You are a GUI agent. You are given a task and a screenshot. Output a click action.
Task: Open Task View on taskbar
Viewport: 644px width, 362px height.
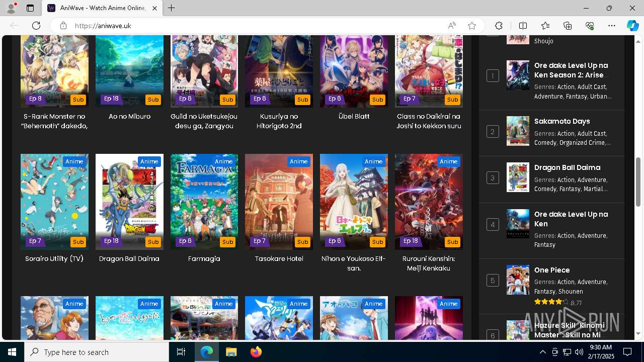click(181, 352)
